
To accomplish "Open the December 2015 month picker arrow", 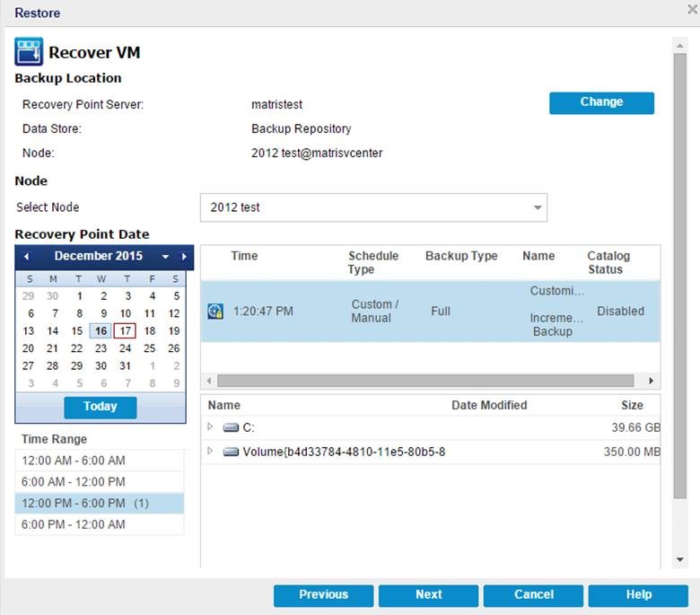I will (166, 257).
